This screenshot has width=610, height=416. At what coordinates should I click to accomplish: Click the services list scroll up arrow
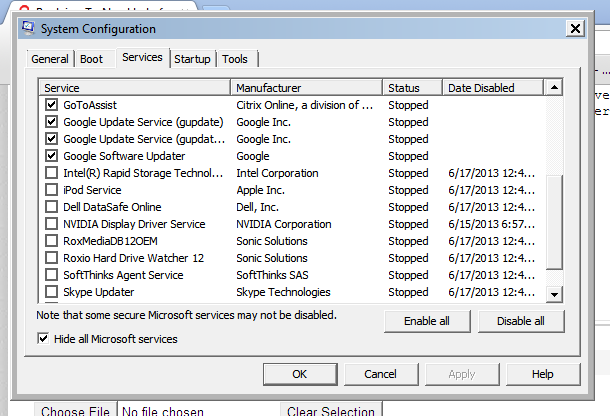coord(554,88)
